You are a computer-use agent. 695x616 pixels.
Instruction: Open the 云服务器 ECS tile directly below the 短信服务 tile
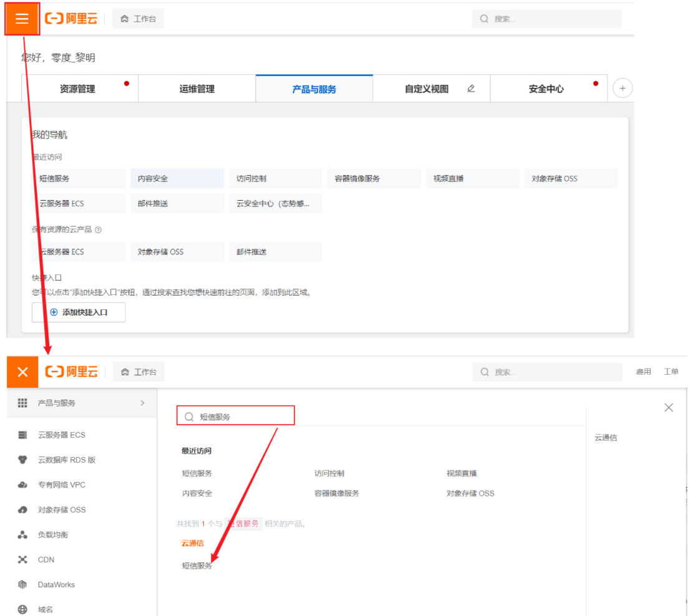pos(79,203)
